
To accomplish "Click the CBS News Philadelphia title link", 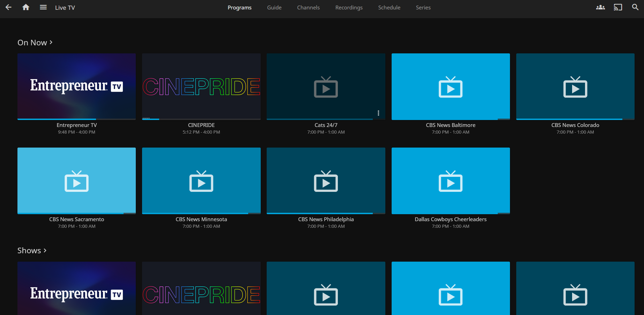I will pos(326,219).
